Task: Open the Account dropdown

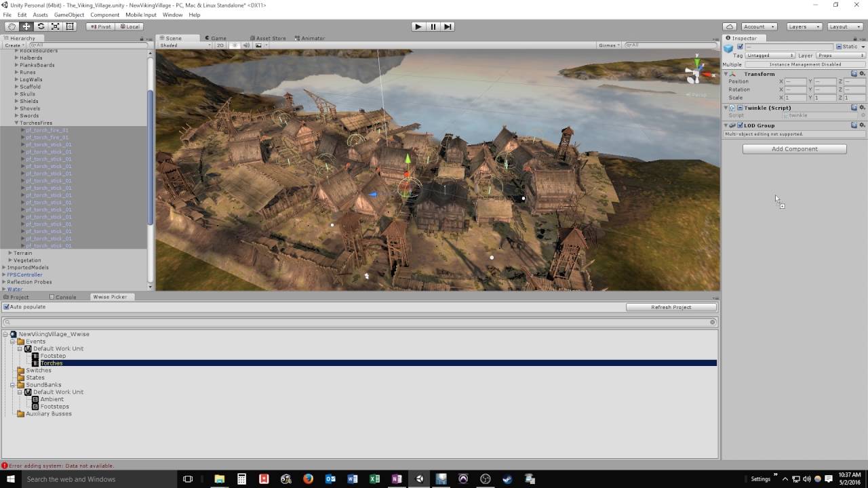Action: click(x=760, y=26)
